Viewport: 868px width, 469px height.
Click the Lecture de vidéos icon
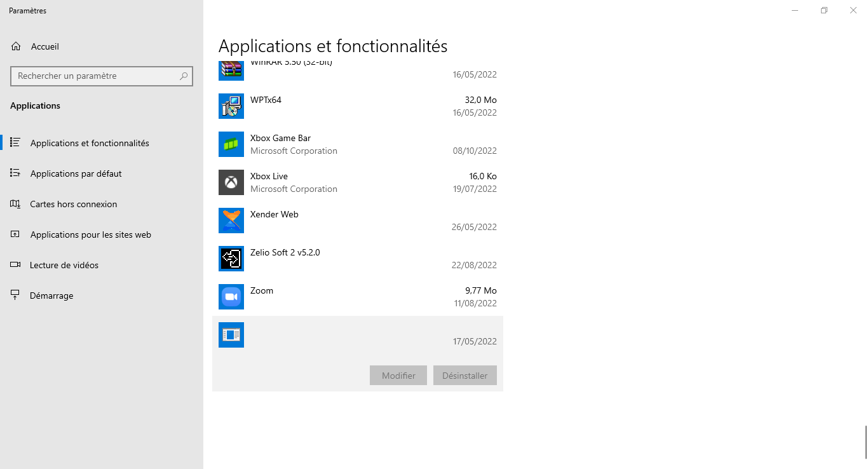16,265
